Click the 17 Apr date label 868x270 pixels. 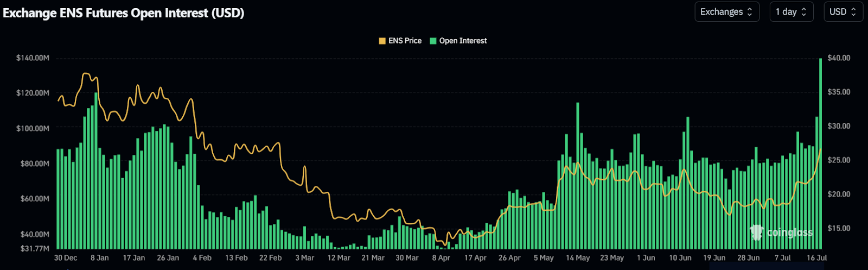pos(476,258)
